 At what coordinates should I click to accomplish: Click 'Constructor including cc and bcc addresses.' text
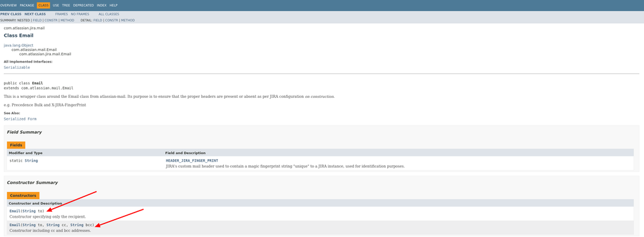(x=50, y=231)
